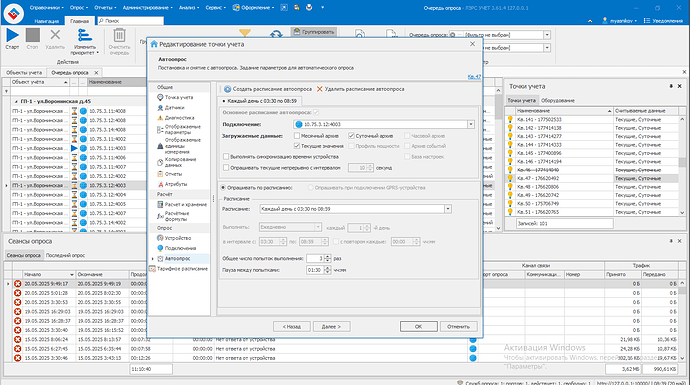Select Опрашивать по расписанию radio button
Viewport: 690px width, 385px height.
[x=224, y=187]
